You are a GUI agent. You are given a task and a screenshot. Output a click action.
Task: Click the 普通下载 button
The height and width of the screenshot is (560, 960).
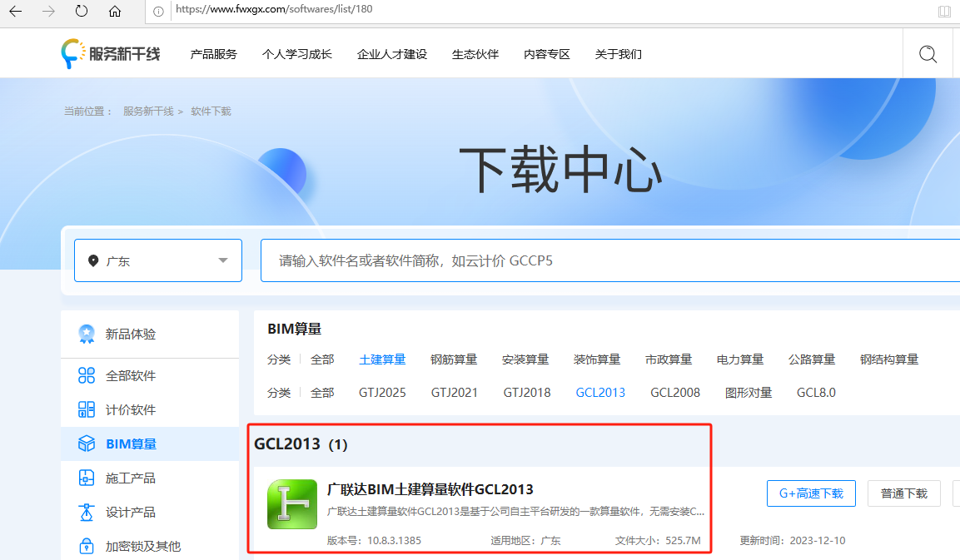point(903,493)
